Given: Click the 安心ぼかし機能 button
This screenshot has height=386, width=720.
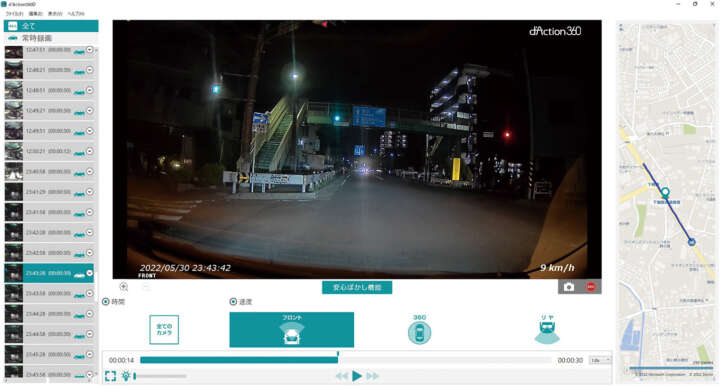Looking at the screenshot, I should coord(357,287).
